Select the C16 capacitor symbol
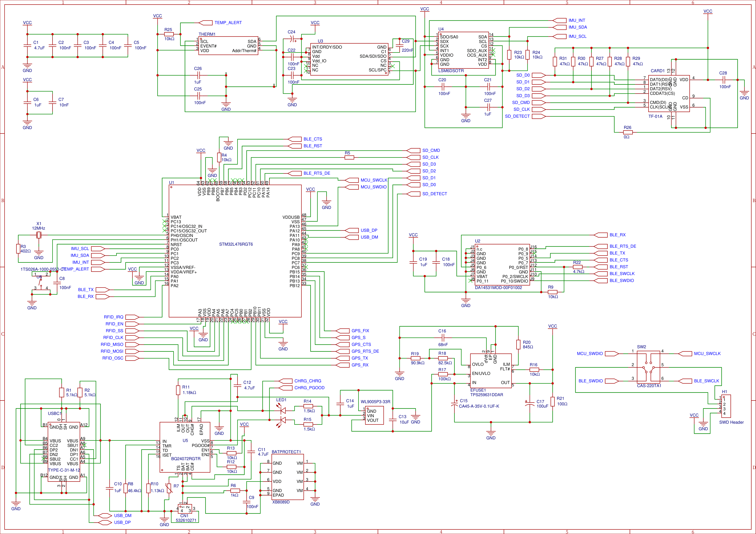Screen dimensions: 756x534 [443, 338]
